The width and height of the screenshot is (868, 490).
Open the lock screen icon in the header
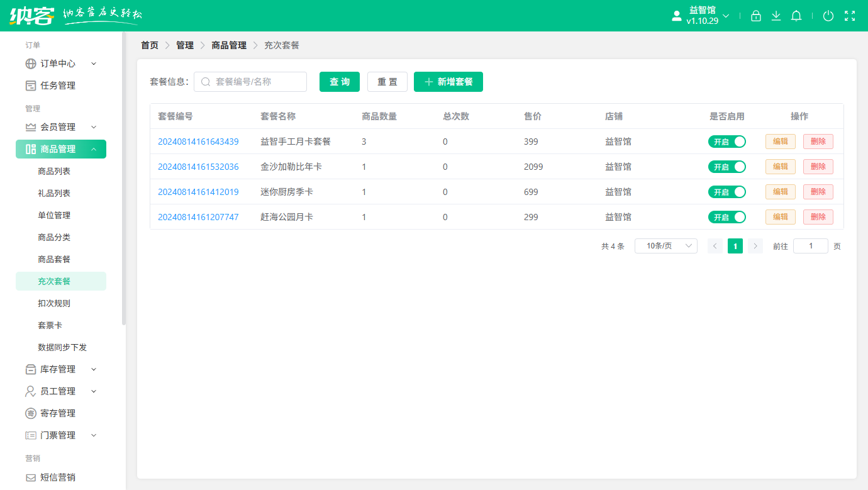coord(756,16)
